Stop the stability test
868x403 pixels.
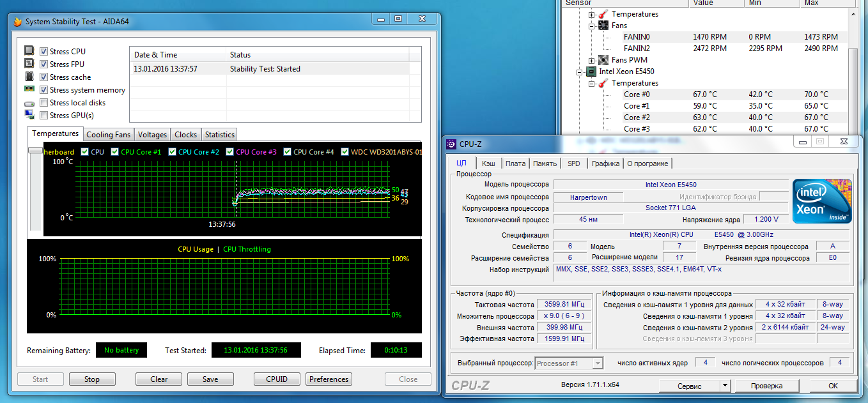[x=92, y=379]
